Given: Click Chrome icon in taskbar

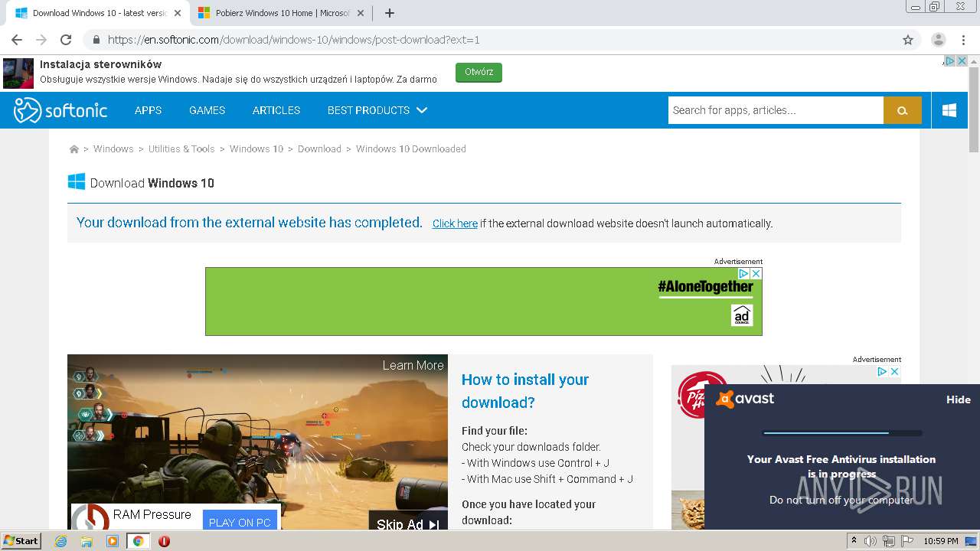Looking at the screenshot, I should click(138, 541).
